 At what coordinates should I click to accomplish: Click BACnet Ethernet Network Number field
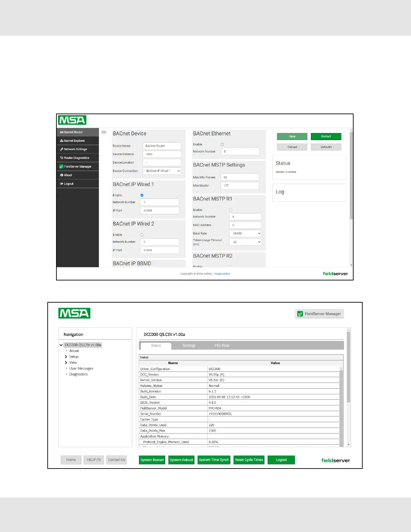click(240, 151)
